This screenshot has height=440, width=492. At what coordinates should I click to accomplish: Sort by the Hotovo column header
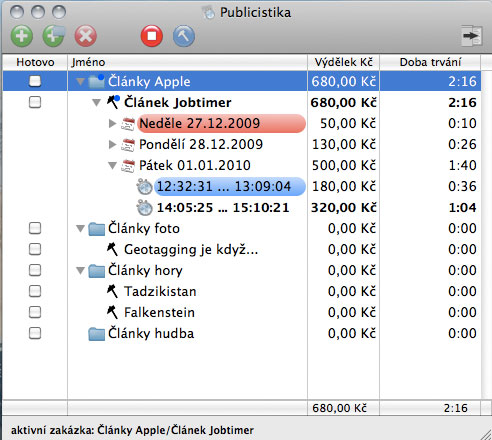35,62
